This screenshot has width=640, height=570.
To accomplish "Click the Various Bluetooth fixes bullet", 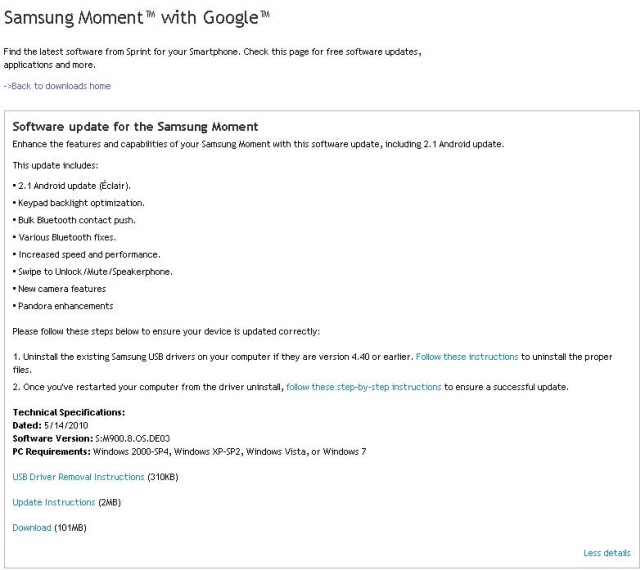I will (x=64, y=237).
